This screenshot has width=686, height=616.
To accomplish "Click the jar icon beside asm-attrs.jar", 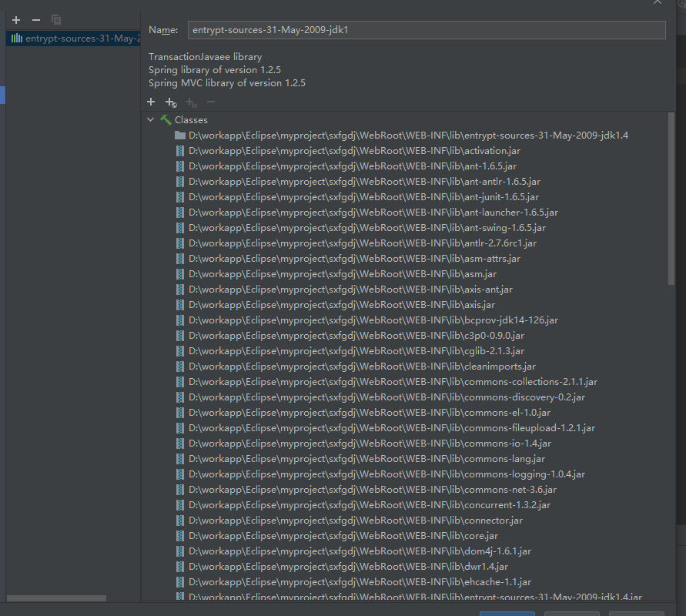I will (180, 259).
